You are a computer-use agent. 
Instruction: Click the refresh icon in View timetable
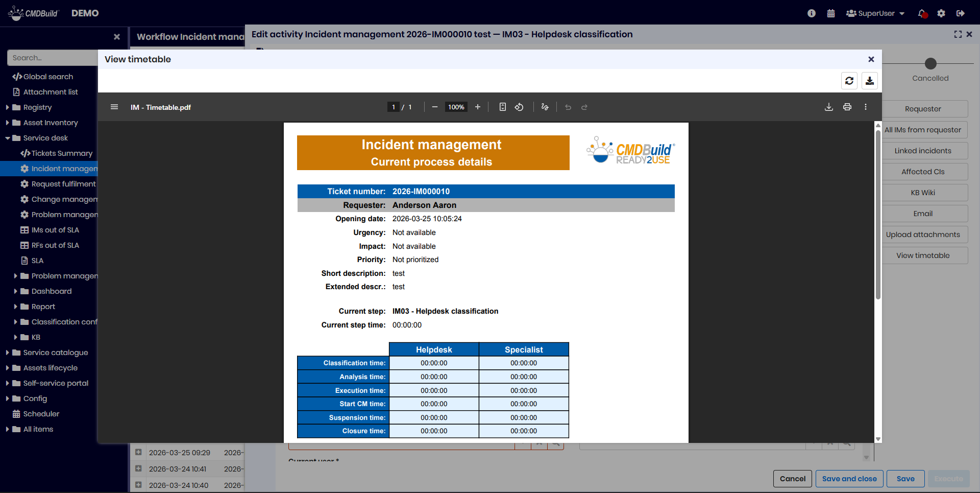click(849, 81)
